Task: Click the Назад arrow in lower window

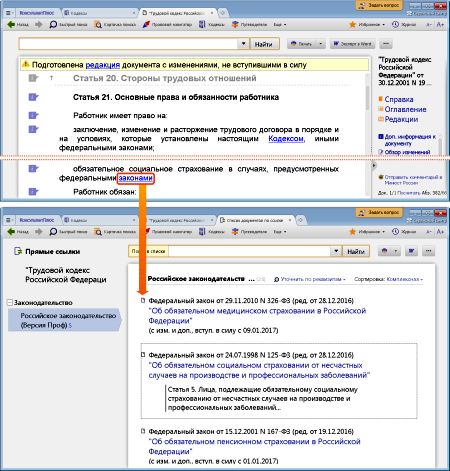Action: coord(11,231)
